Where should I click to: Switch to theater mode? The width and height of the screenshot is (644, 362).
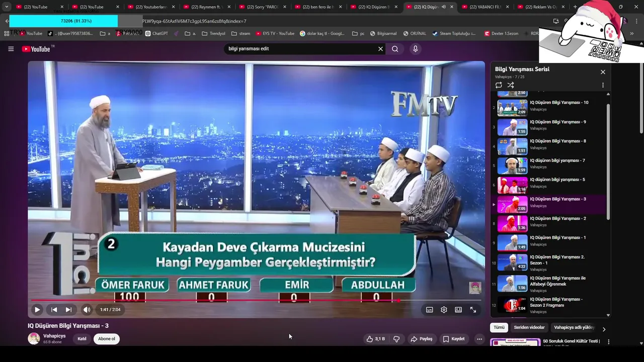tap(458, 310)
